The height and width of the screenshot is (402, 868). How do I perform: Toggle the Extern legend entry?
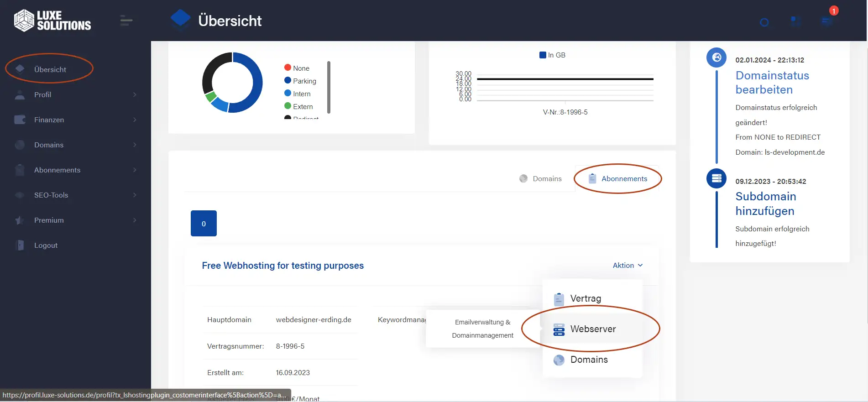point(298,106)
